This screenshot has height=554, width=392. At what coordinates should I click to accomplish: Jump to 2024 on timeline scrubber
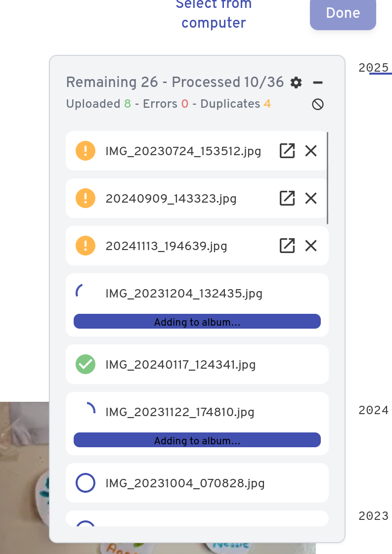point(374,410)
